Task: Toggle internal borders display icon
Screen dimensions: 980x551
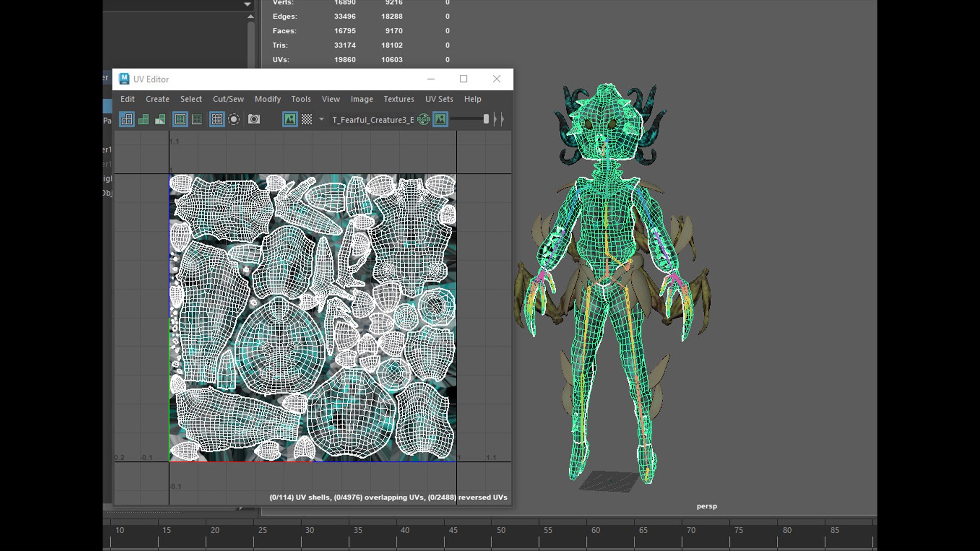Action: coord(197,119)
